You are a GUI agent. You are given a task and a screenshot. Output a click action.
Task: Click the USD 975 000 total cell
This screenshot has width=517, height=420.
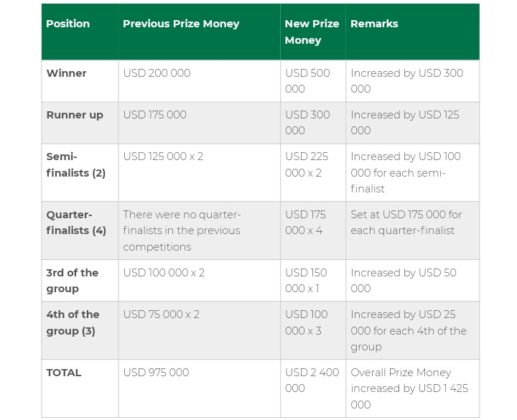click(x=156, y=372)
